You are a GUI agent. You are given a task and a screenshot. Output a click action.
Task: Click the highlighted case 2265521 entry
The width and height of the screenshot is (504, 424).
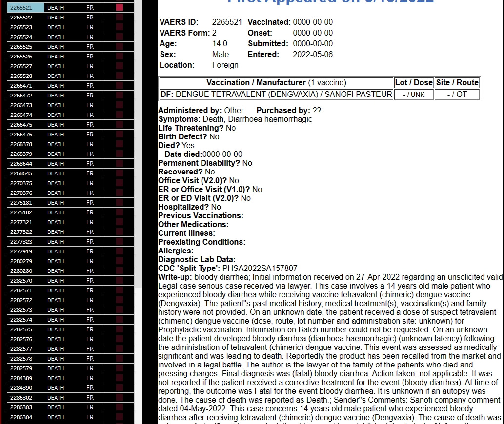pos(20,7)
